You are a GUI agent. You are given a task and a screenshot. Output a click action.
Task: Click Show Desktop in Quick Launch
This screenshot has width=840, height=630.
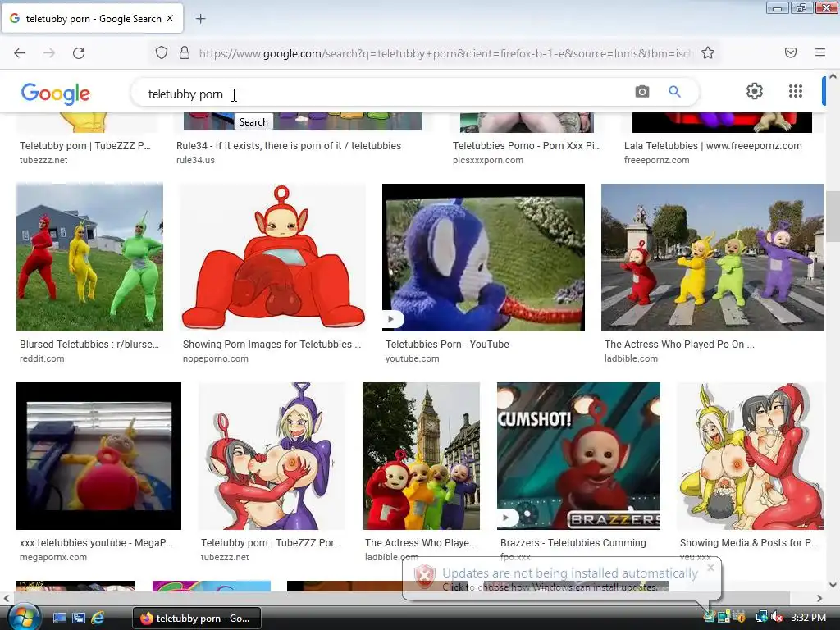point(59,618)
